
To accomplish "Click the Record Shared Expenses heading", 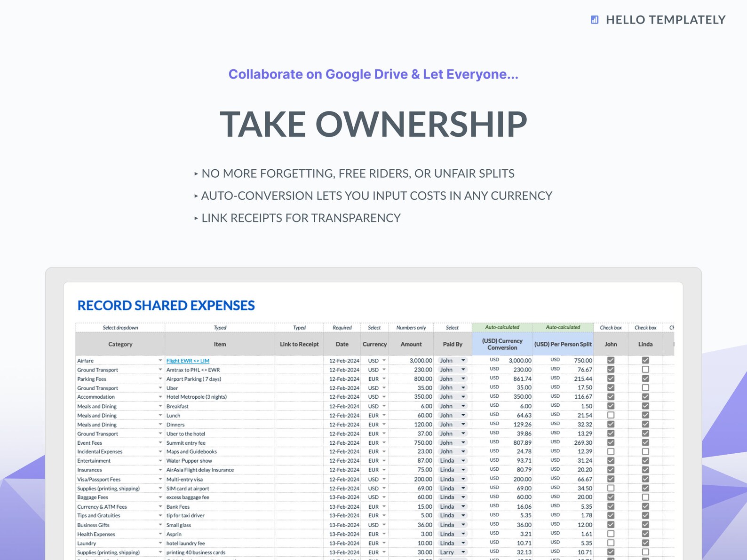I will [166, 306].
